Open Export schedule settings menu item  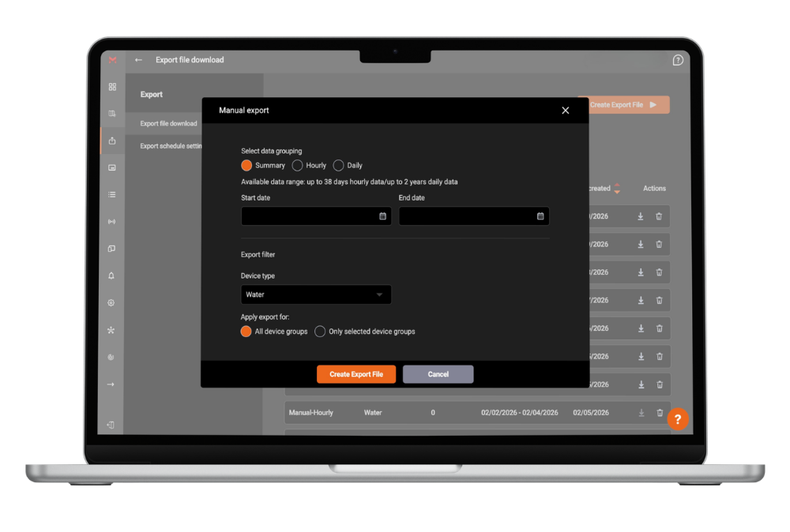171,146
